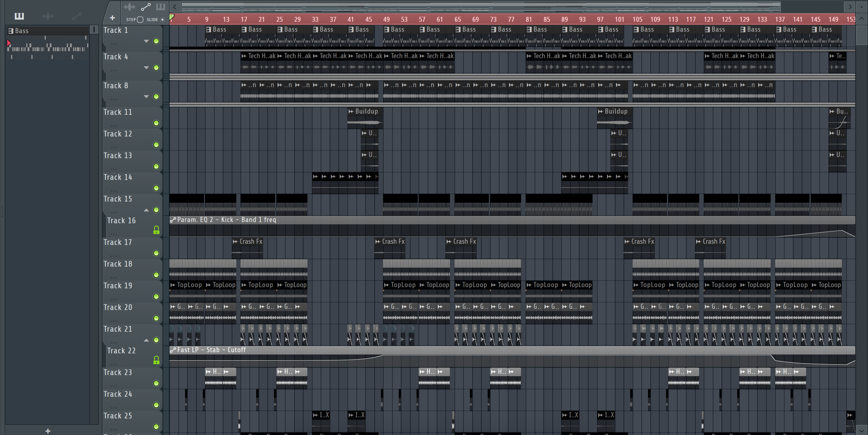
Task: Collapse Track 15 group with up arrow
Action: [x=146, y=210]
